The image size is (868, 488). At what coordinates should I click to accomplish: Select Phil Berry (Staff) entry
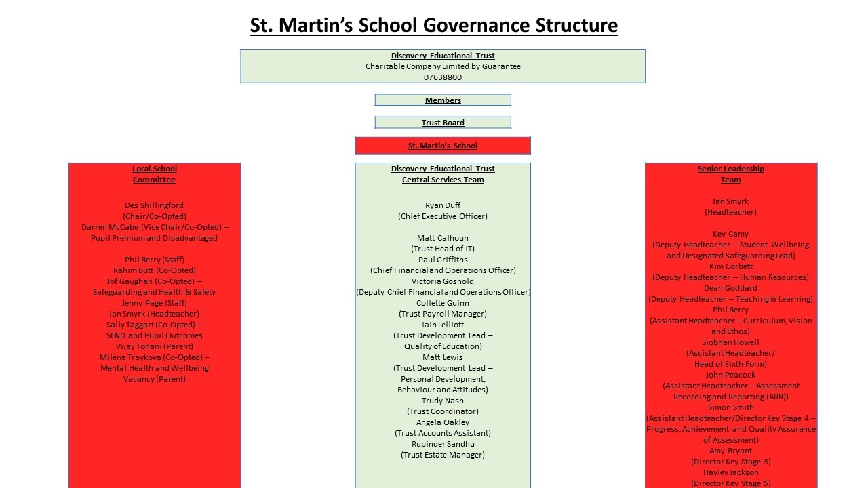pyautogui.click(x=155, y=260)
